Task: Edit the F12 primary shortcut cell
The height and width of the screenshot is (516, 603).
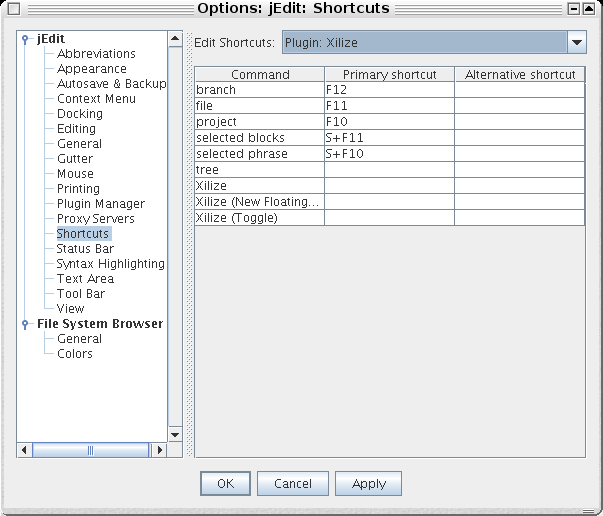Action: [x=390, y=90]
